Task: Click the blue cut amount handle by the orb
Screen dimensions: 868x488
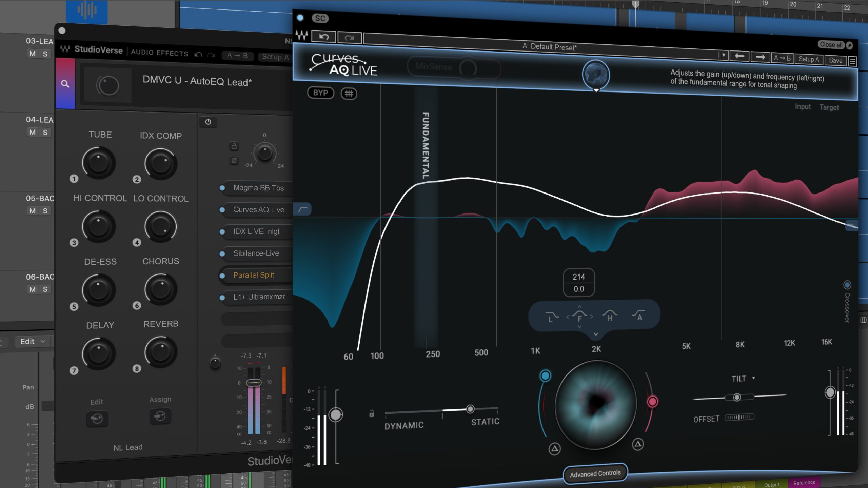Action: pos(546,375)
